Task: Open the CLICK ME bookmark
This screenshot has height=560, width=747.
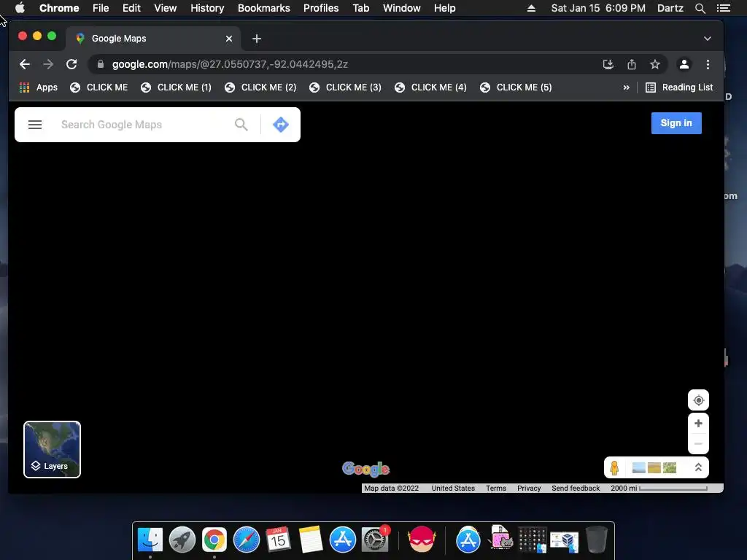Action: pyautogui.click(x=99, y=87)
